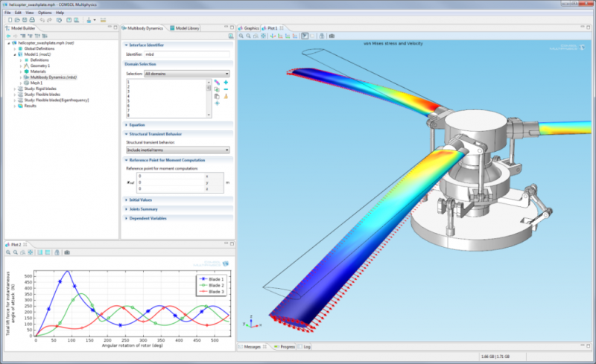Switch to the Progress tab
Screen dimensions: 596x364
(285, 347)
